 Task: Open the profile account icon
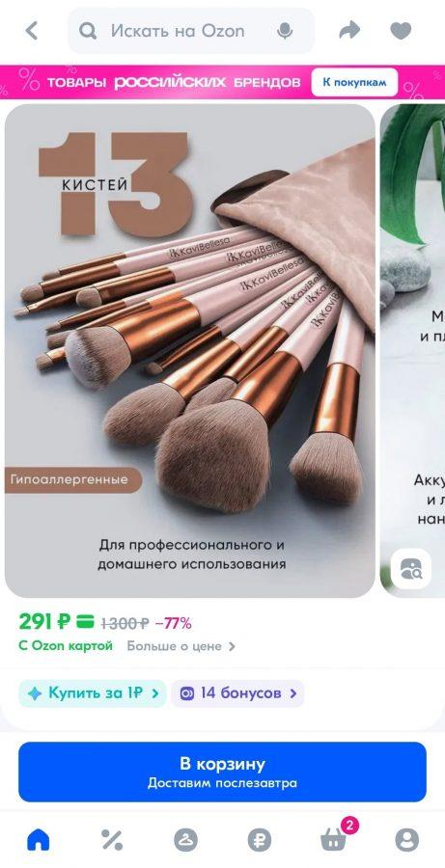click(x=406, y=840)
